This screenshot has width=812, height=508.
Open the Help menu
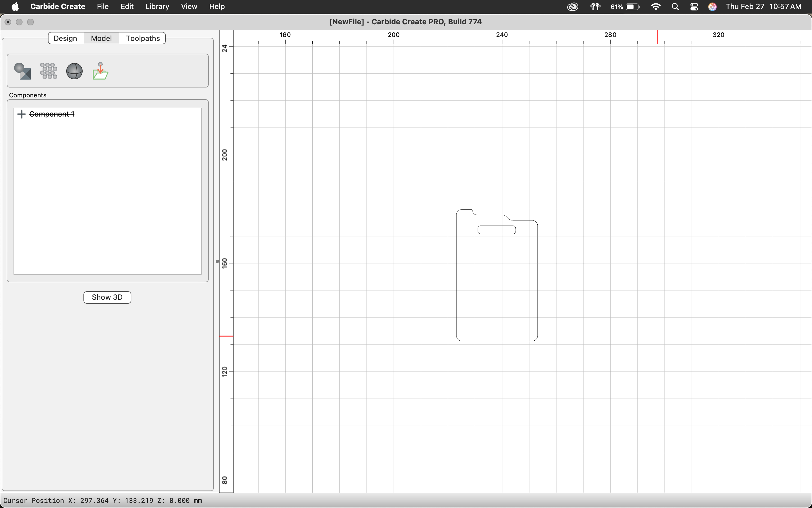pyautogui.click(x=217, y=6)
